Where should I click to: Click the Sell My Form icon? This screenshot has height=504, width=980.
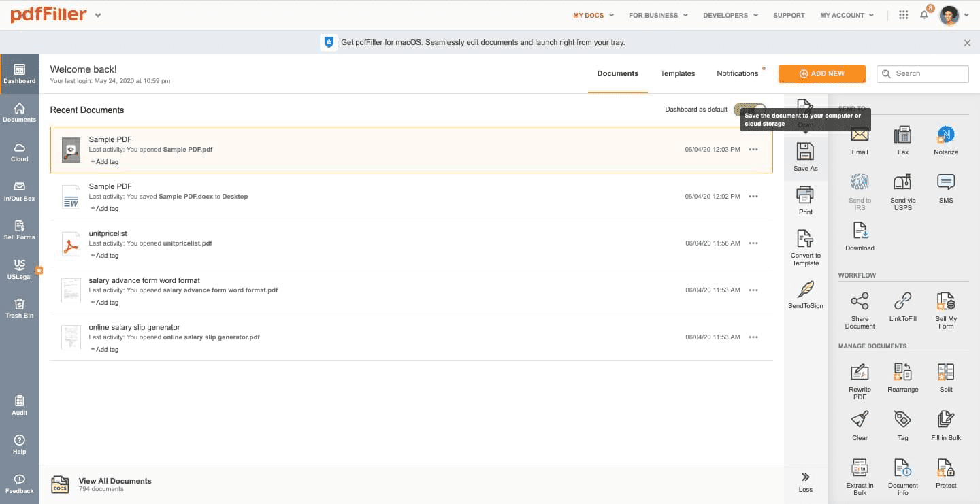pyautogui.click(x=946, y=301)
